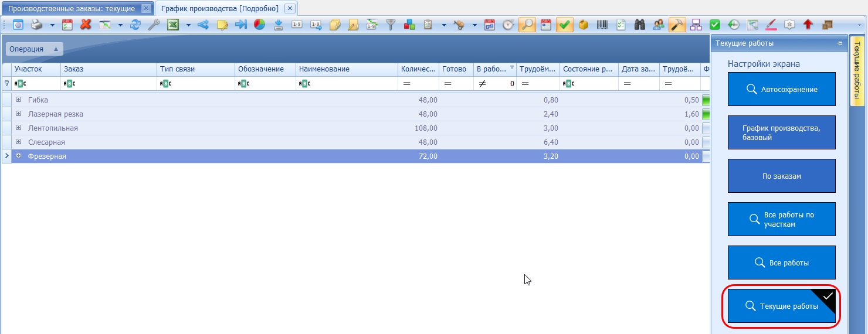Close the График производства [Подробно] tab
This screenshot has width=868, height=334.
[x=289, y=9]
